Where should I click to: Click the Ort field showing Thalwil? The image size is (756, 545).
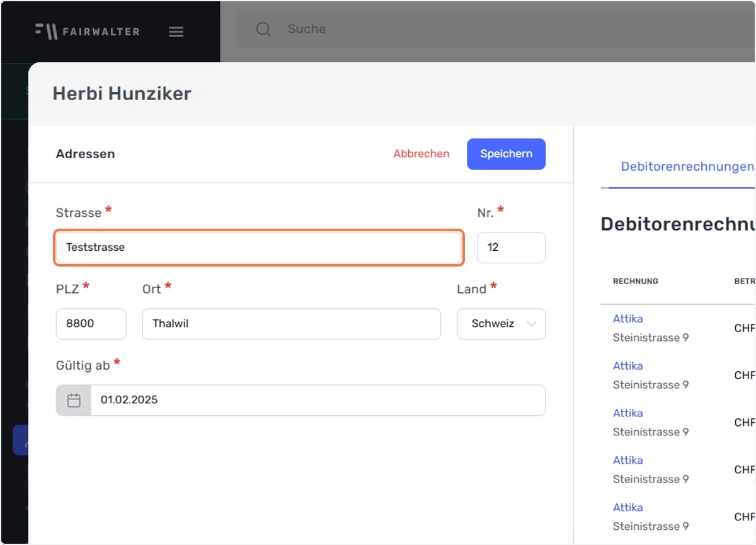click(292, 324)
